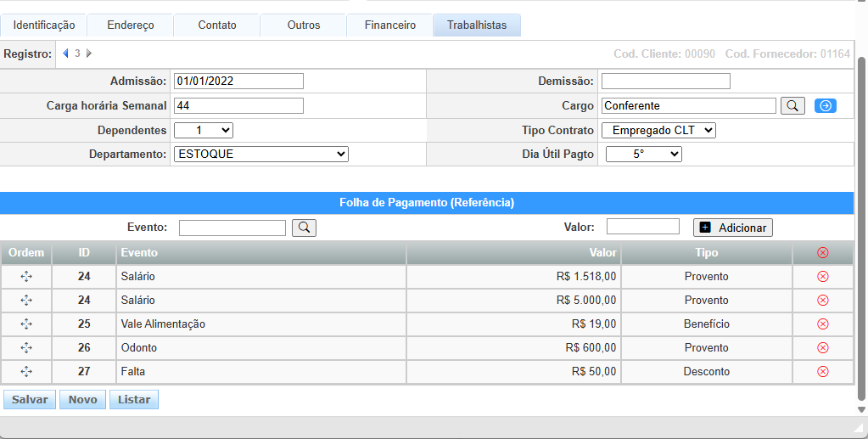Click the vertical scrollbar on the right
Viewport: 868px width, 439px height.
click(861, 229)
